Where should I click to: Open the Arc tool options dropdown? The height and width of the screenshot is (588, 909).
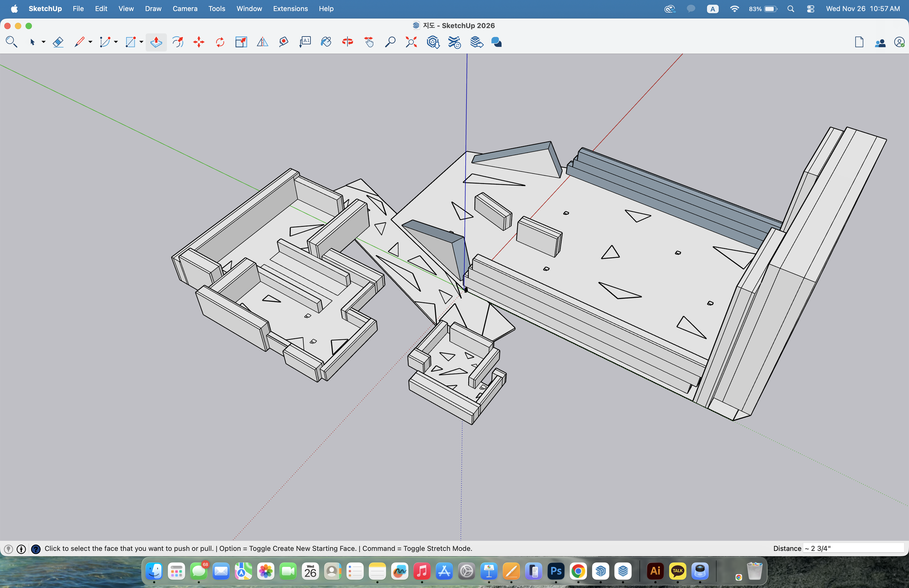tap(116, 42)
